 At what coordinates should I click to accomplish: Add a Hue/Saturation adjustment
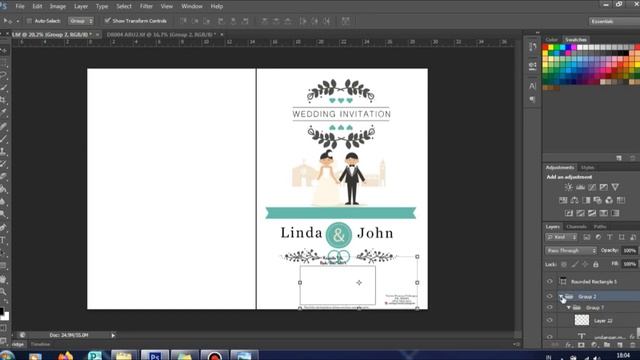(563, 200)
